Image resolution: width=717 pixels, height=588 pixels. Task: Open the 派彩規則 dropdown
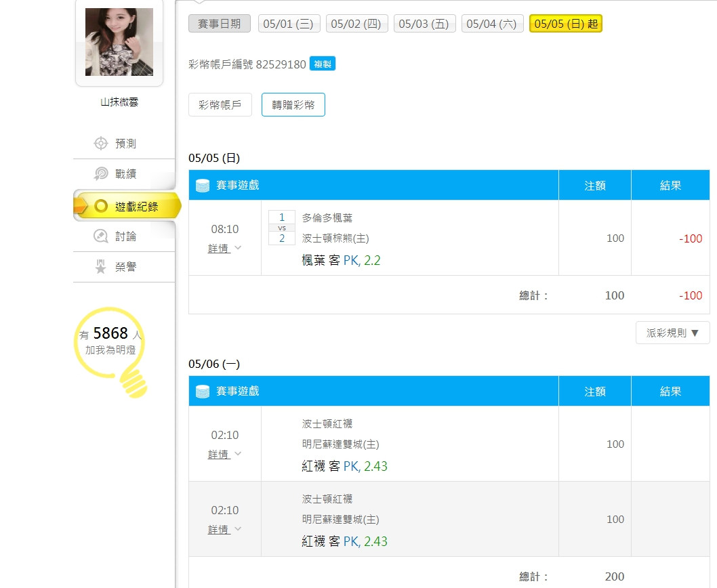[x=673, y=333]
